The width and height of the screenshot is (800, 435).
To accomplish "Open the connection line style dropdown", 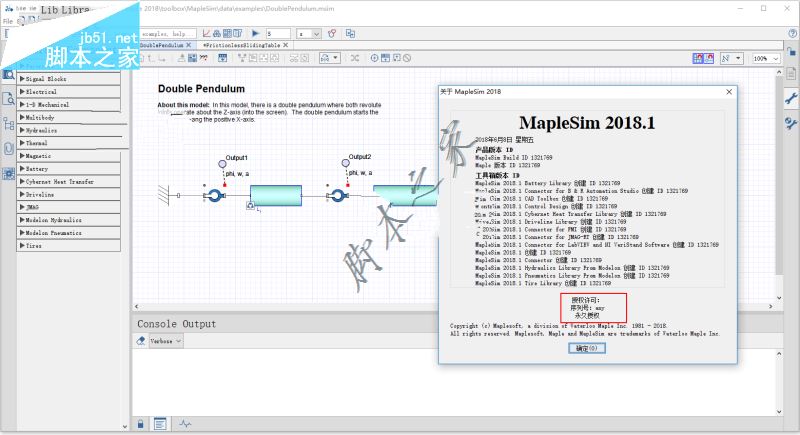I will pyautogui.click(x=731, y=59).
